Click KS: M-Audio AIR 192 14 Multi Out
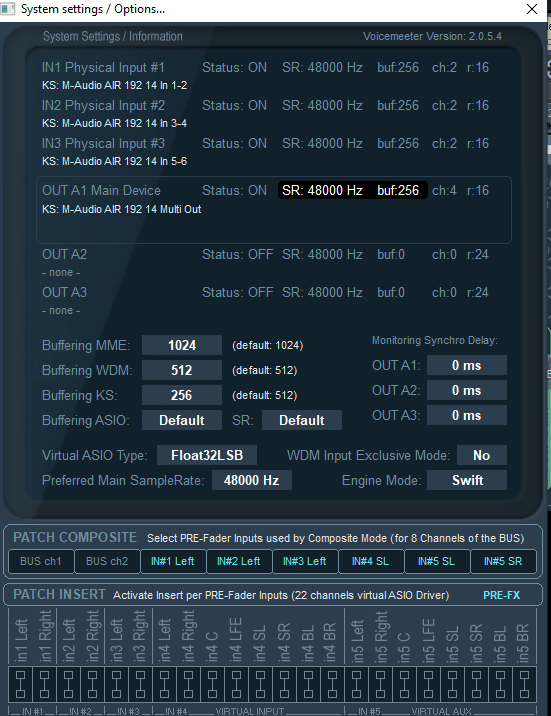Image resolution: width=551 pixels, height=716 pixels. click(x=121, y=209)
